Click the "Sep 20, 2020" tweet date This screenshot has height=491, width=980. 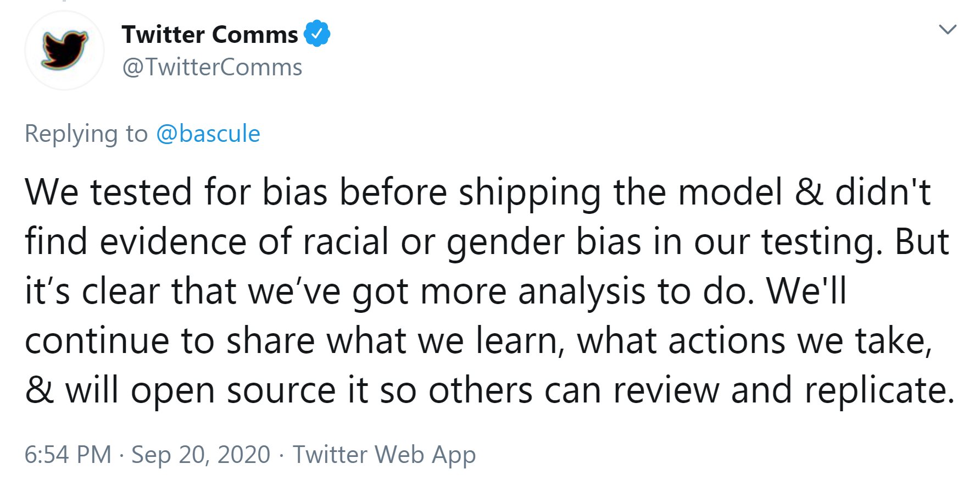[x=201, y=455]
